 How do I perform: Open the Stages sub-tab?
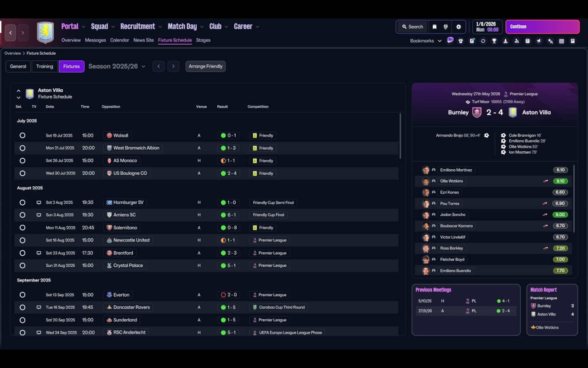(203, 40)
